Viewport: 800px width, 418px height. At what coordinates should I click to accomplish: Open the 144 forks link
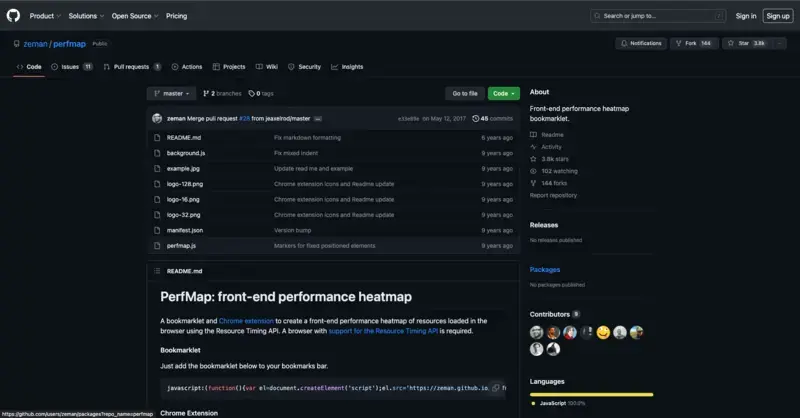[x=548, y=183]
